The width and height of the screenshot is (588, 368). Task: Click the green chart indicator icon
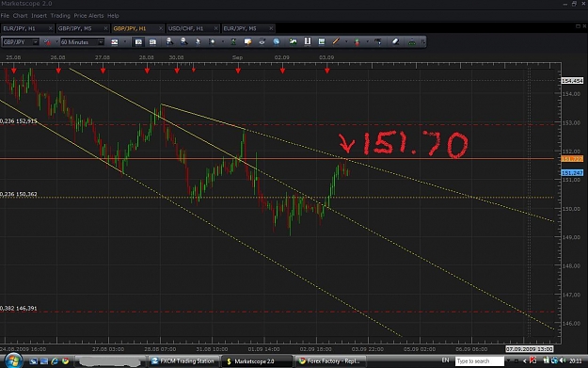click(293, 42)
